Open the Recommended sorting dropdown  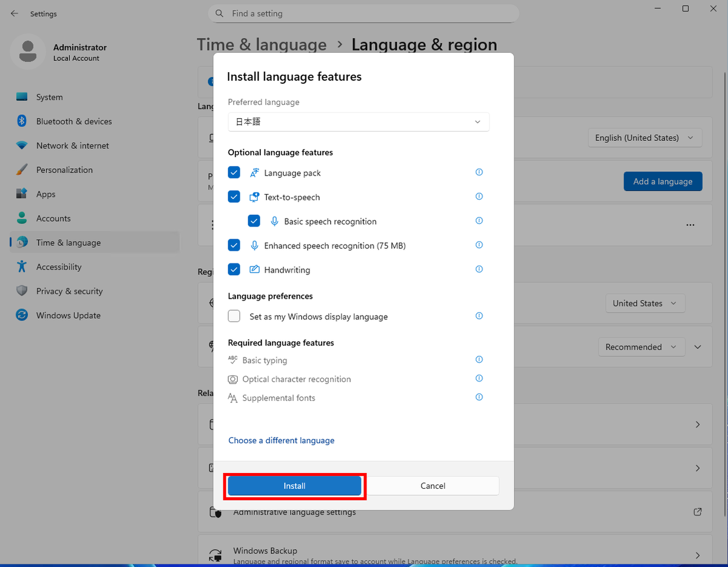coord(641,347)
